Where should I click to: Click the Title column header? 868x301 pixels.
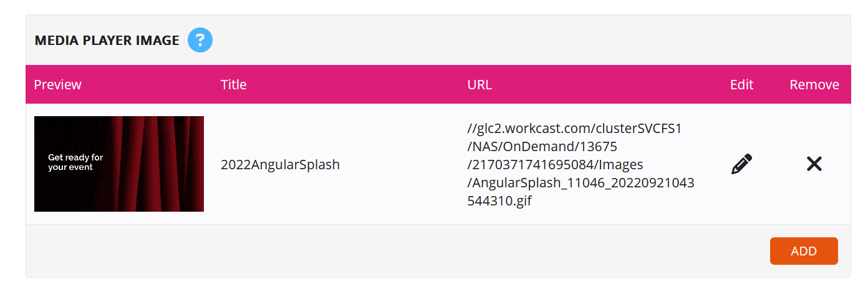(x=234, y=84)
